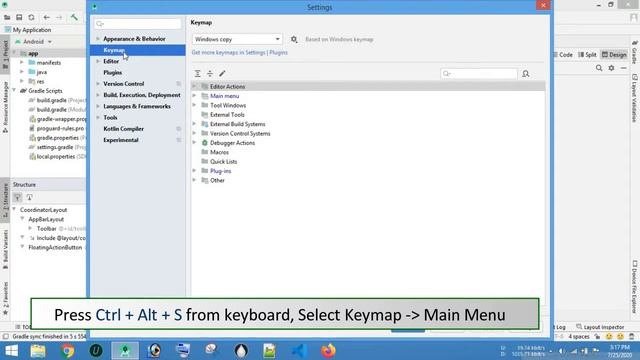Open the keymap gear options icon
640x360 pixels.
click(x=294, y=39)
